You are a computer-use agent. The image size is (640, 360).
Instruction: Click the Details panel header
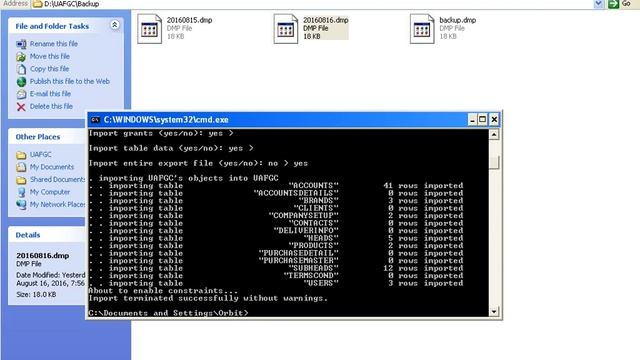click(x=47, y=235)
